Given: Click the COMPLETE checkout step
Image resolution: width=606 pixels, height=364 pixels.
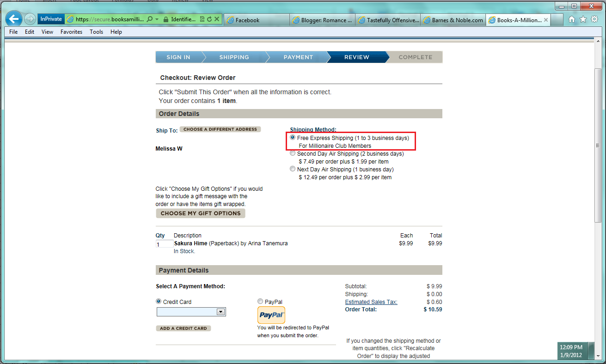Looking at the screenshot, I should [x=416, y=57].
